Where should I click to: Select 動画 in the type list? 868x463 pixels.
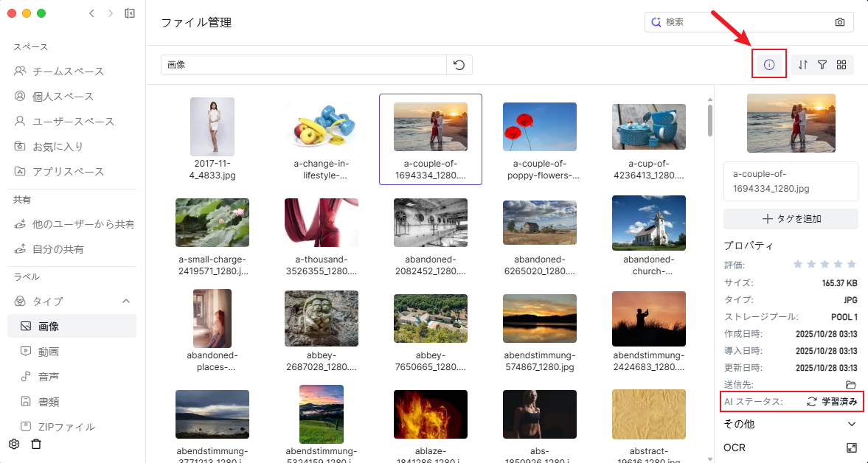point(49,352)
